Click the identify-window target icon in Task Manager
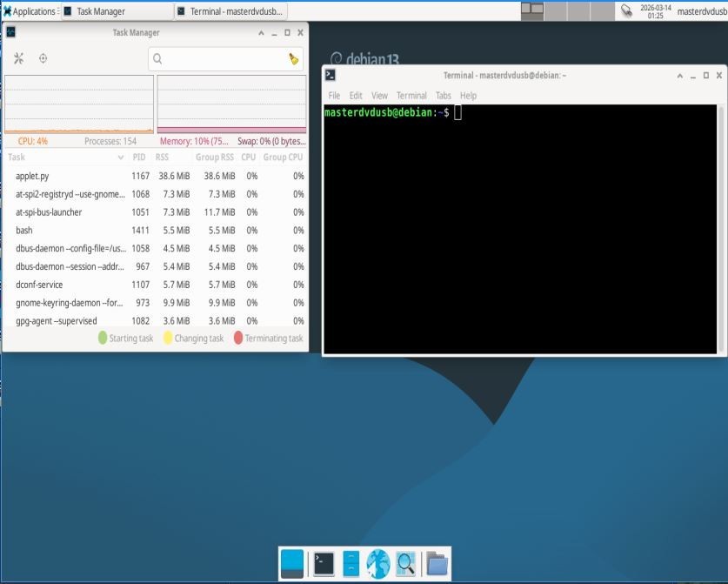728x584 pixels. pos(41,59)
